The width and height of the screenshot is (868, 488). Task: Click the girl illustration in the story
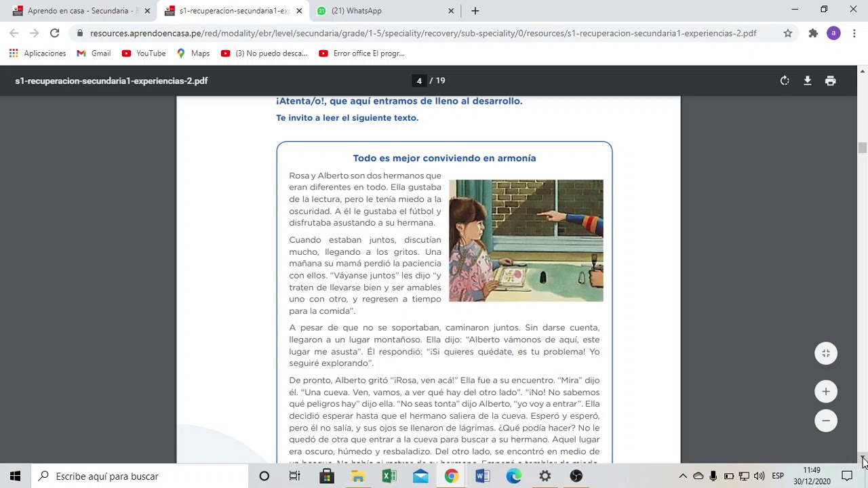tap(526, 241)
